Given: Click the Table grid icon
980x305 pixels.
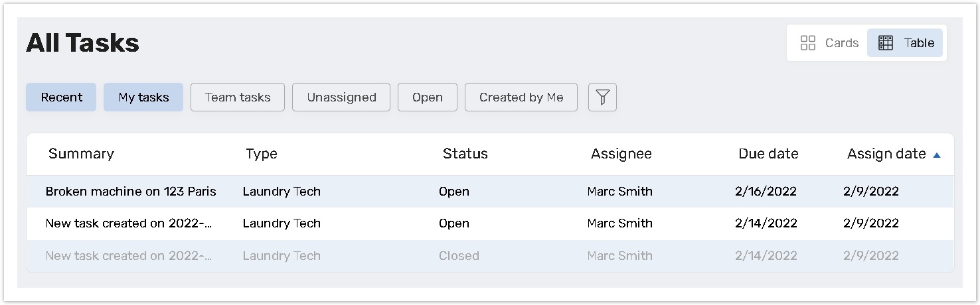Looking at the screenshot, I should click(886, 43).
